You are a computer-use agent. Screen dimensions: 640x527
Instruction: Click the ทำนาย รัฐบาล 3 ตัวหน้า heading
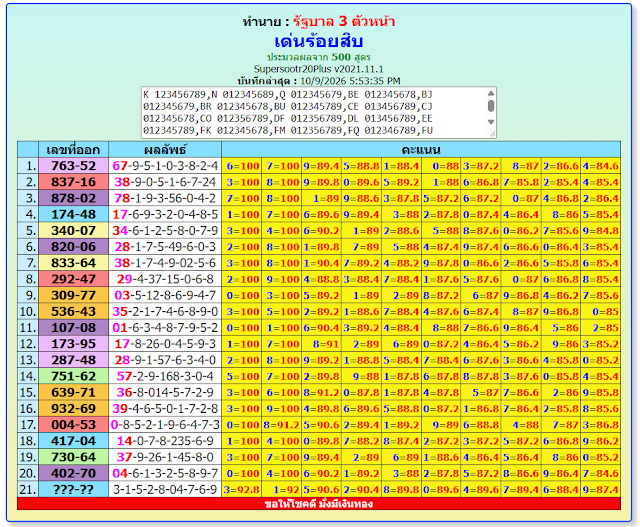[319, 21]
